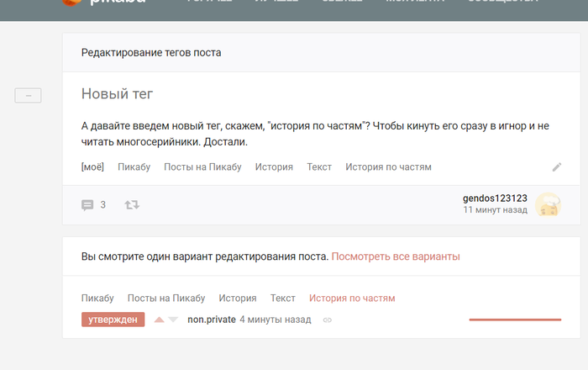Open the post title "Новый тег"

(117, 94)
